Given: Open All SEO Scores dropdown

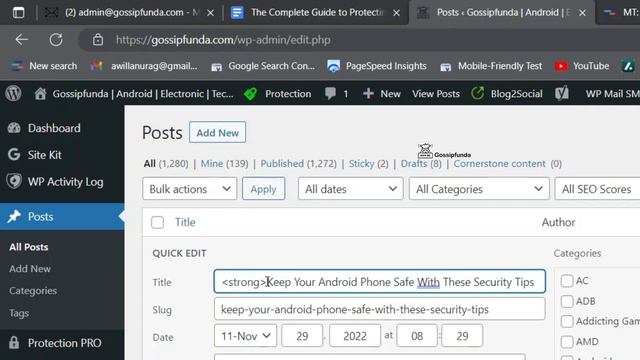Looking at the screenshot, I should (597, 189).
